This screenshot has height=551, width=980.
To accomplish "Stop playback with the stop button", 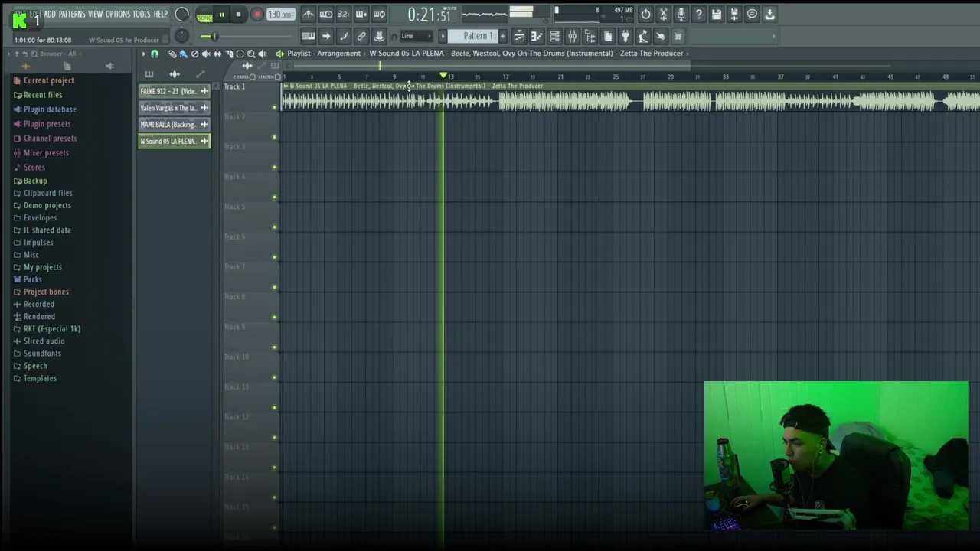I will pyautogui.click(x=238, y=15).
